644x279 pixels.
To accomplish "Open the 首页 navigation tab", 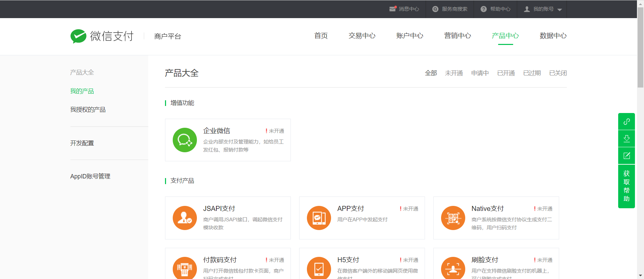I will tap(321, 36).
